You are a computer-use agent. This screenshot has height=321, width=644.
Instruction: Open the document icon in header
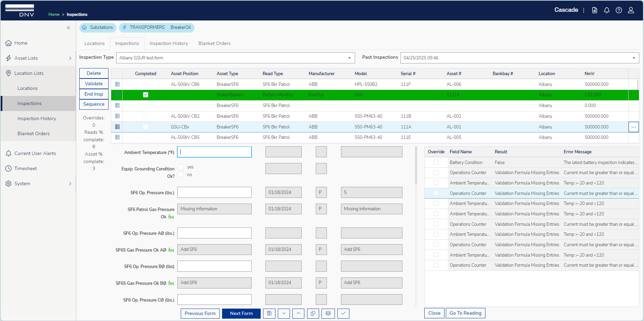[594, 10]
